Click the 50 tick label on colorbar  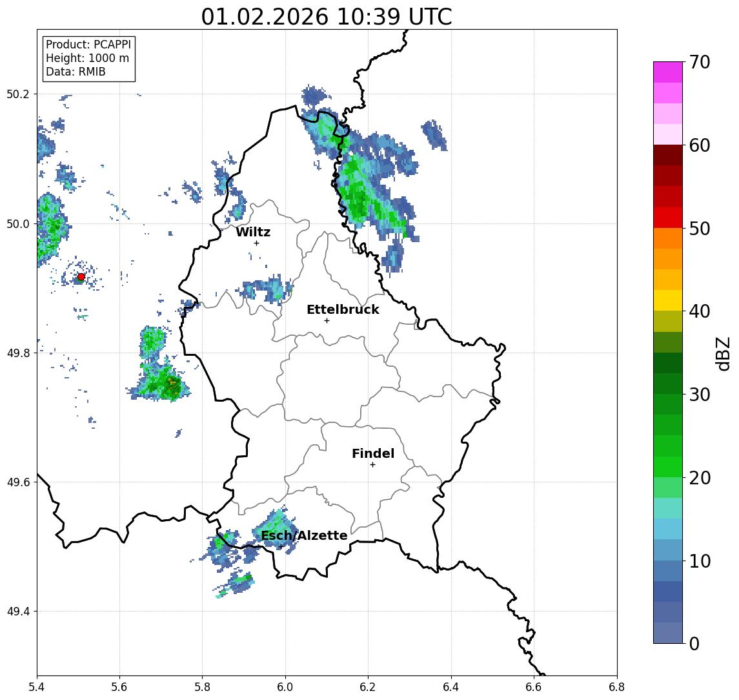(x=700, y=229)
